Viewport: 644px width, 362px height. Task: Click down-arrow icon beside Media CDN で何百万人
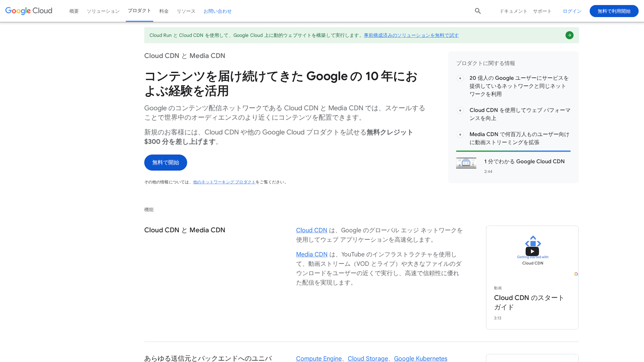coord(460,134)
